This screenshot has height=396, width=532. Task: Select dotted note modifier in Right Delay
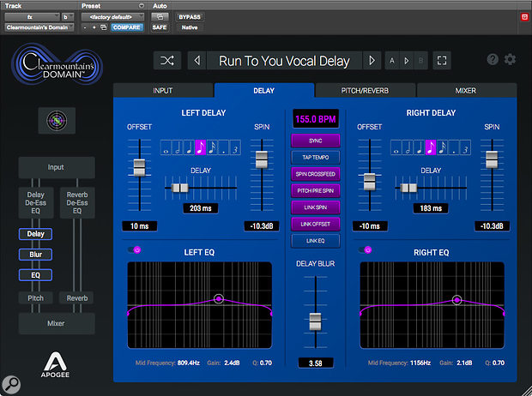click(x=454, y=147)
